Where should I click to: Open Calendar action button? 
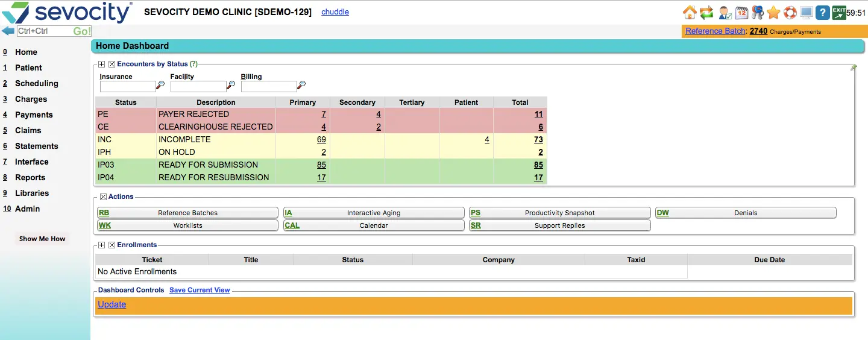click(374, 225)
